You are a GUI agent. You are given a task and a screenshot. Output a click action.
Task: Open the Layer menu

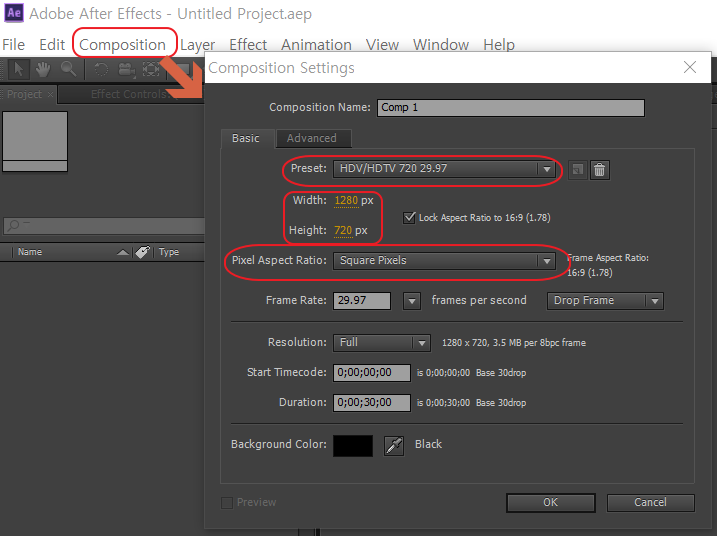(197, 45)
